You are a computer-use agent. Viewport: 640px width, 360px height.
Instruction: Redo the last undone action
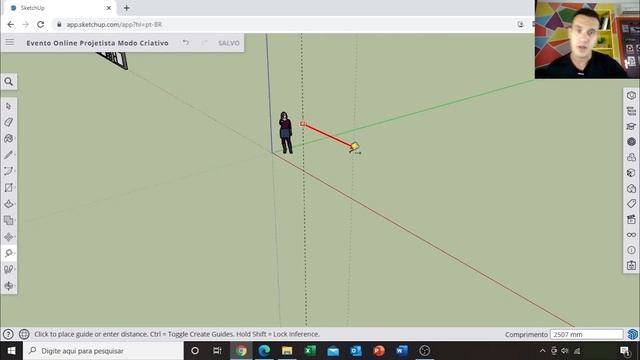204,42
